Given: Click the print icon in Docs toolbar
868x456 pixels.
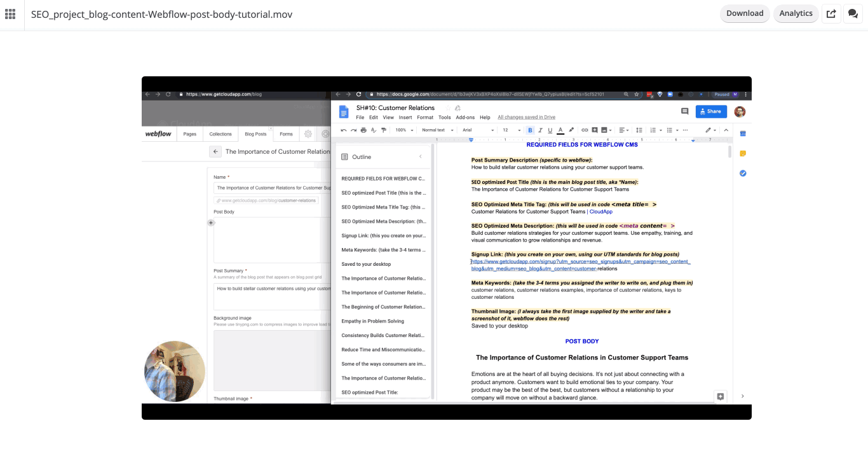Looking at the screenshot, I should pyautogui.click(x=363, y=130).
